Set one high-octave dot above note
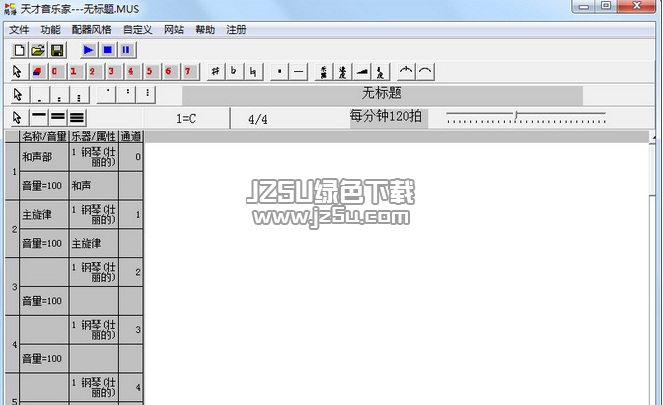The width and height of the screenshot is (663, 405). 107,95
